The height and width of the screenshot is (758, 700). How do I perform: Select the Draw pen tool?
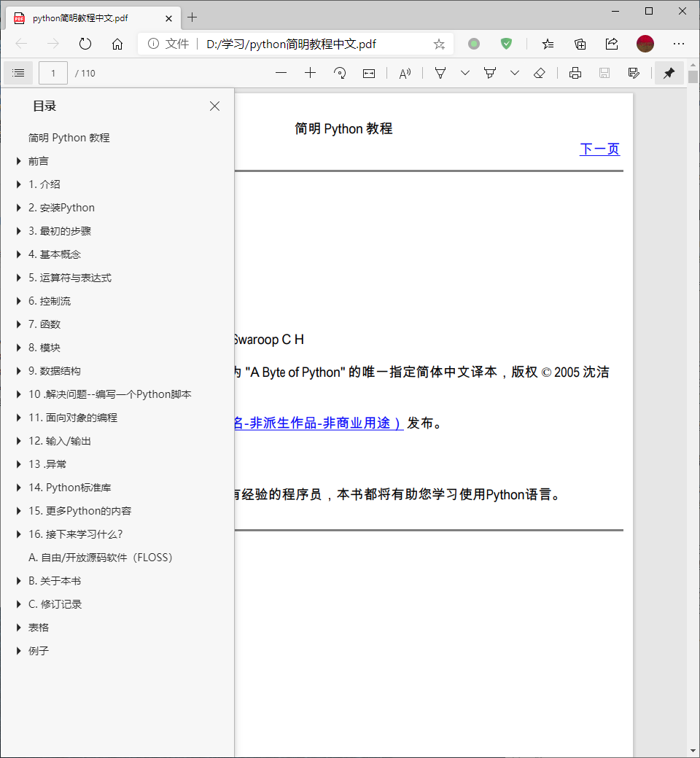(440, 73)
